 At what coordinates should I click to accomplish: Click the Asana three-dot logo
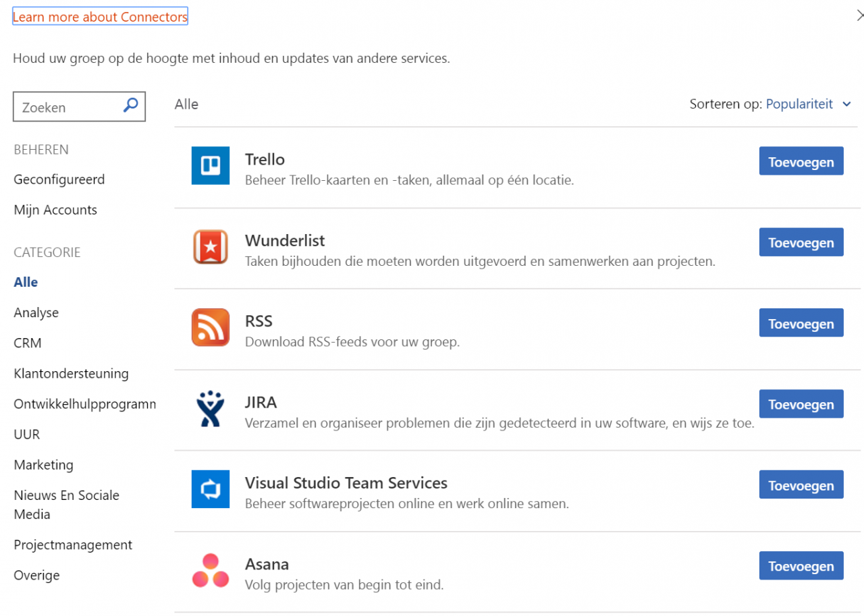pos(211,570)
